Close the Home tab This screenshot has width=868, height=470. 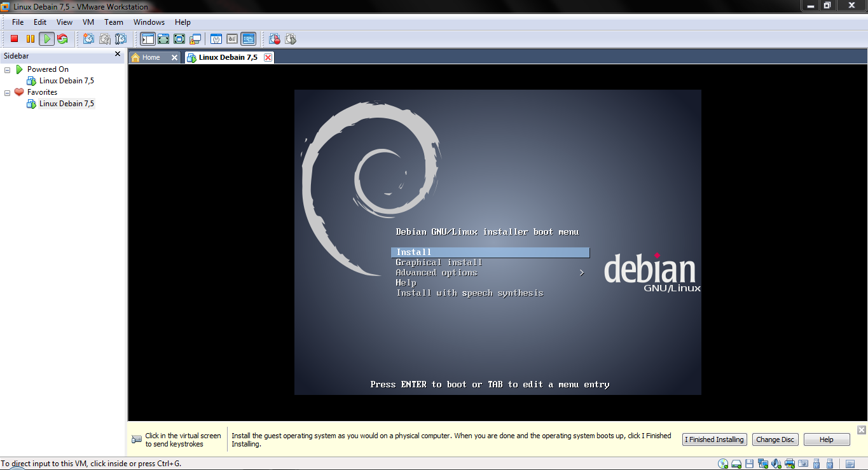175,57
